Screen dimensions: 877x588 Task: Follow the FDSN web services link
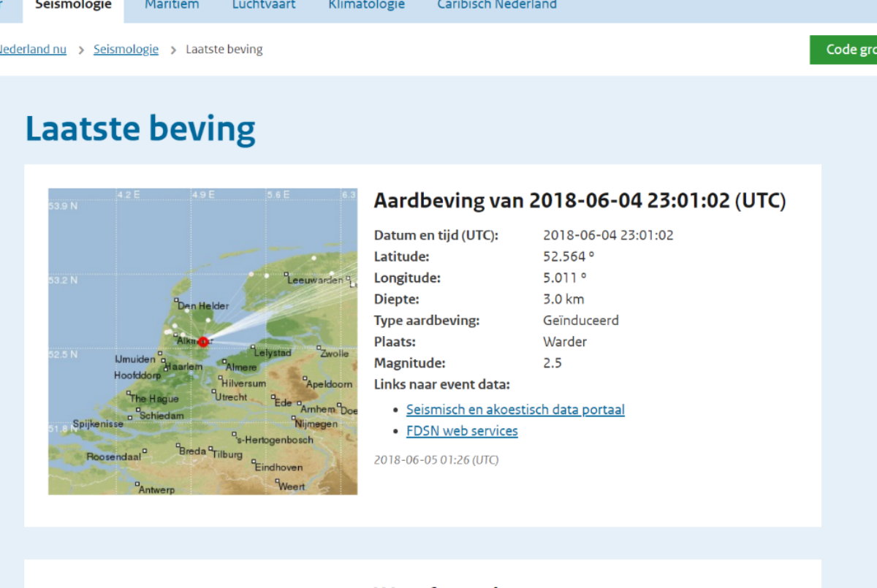462,431
